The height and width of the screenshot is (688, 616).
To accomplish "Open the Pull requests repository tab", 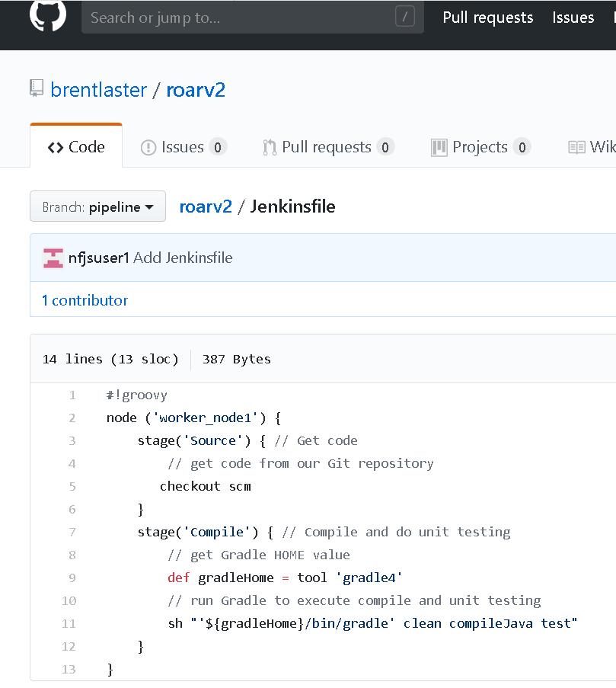I will (x=327, y=147).
